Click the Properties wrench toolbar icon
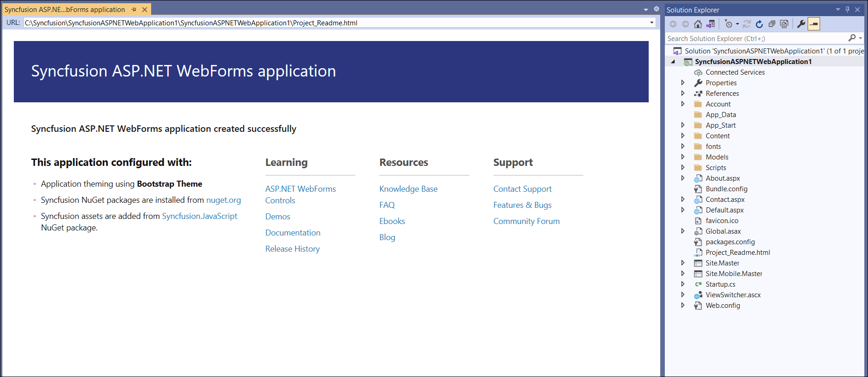 click(801, 24)
